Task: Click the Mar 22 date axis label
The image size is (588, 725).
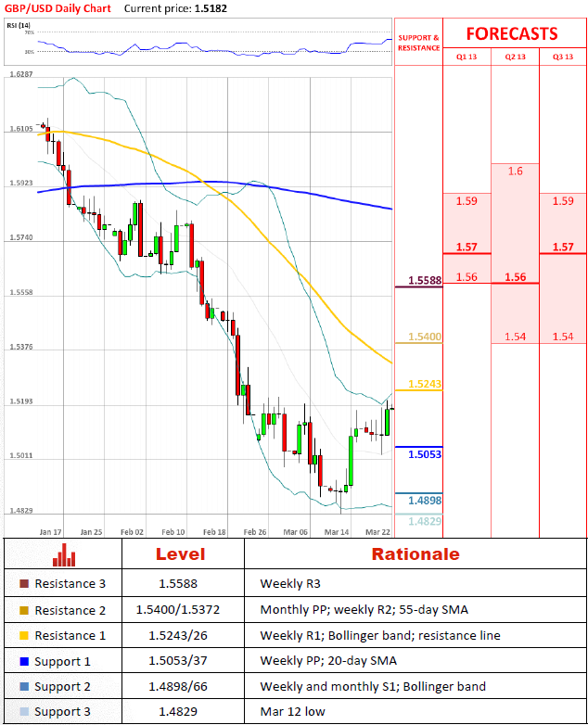Action: click(378, 532)
